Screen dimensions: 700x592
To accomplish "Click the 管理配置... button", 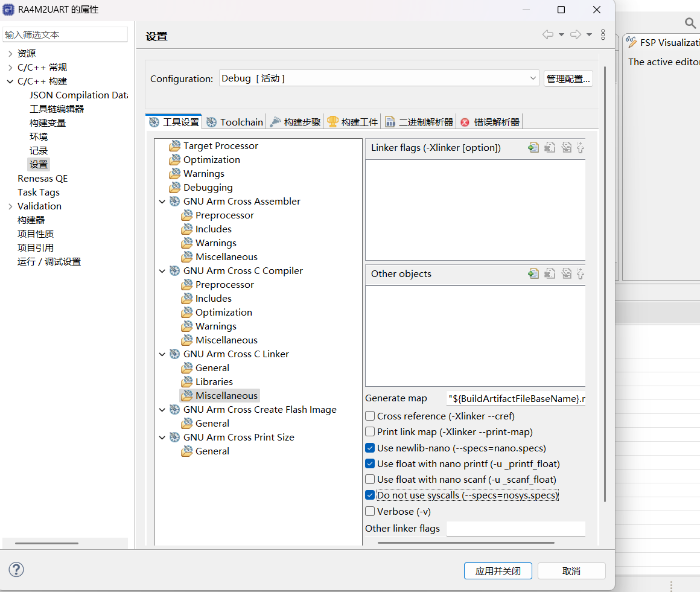I will pos(568,78).
